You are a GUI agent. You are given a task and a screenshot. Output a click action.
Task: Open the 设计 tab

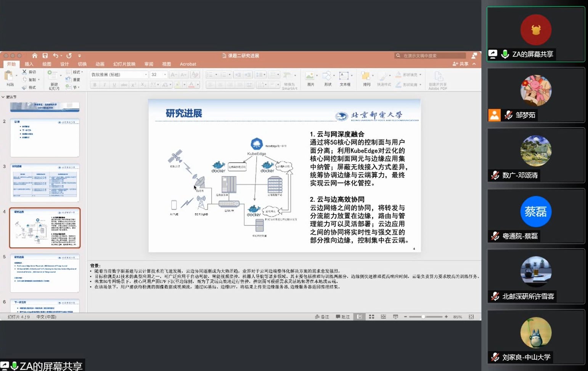pos(64,64)
